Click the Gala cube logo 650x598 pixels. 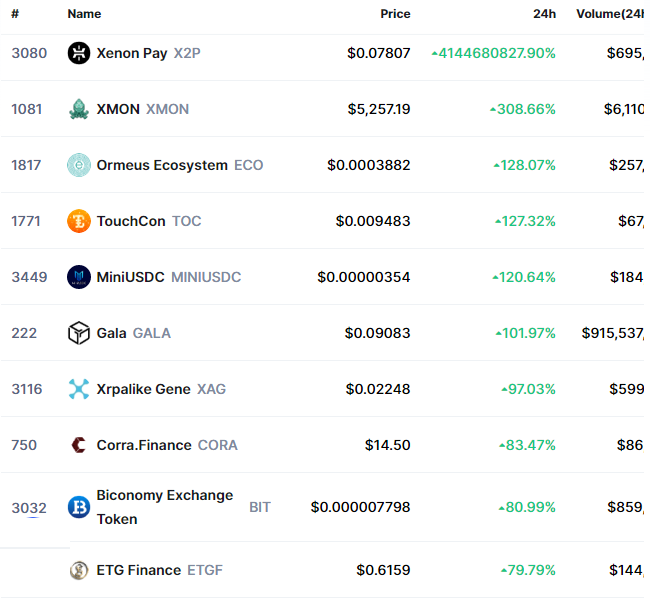[79, 333]
